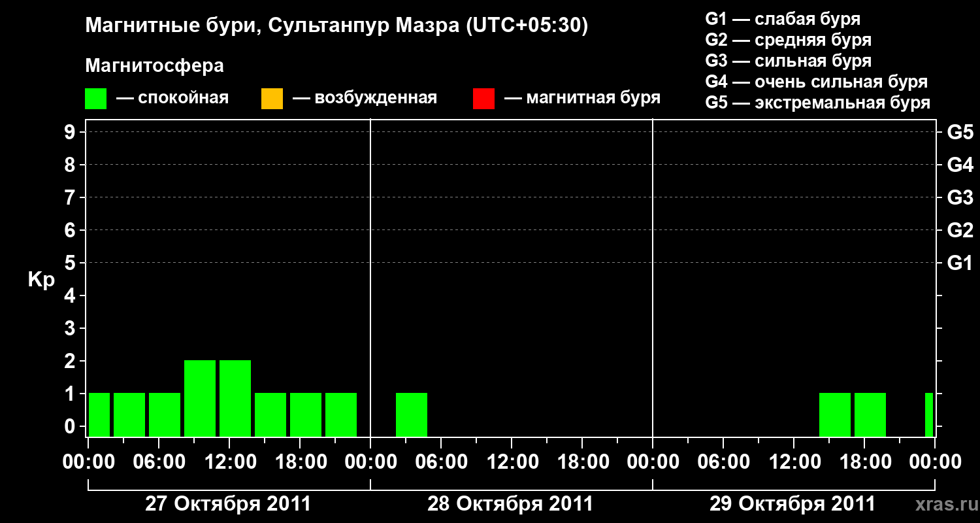Click the legend text '— магнитная буря'
The image size is (980, 523).
pos(583,99)
